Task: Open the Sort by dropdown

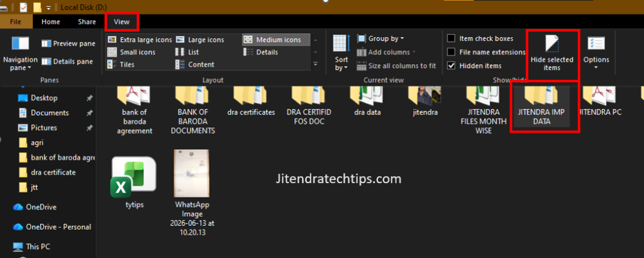Action: tap(341, 53)
